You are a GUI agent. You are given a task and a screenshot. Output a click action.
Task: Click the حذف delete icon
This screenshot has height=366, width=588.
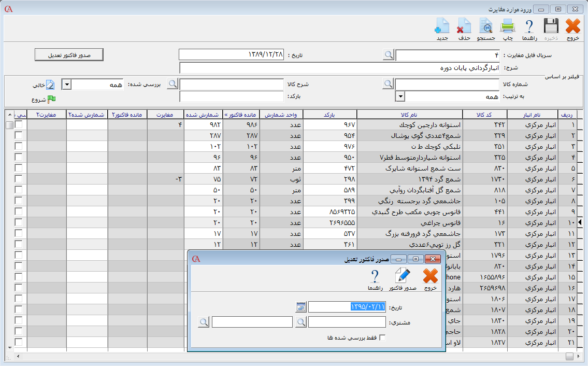(x=464, y=26)
